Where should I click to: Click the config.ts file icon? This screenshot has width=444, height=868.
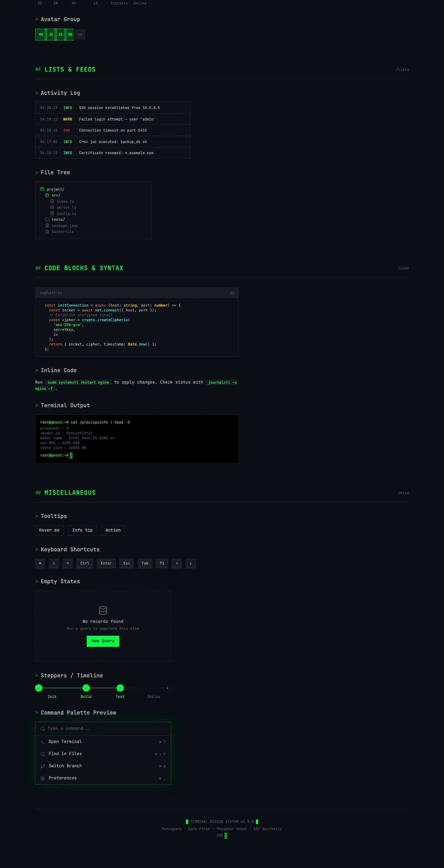pos(52,214)
